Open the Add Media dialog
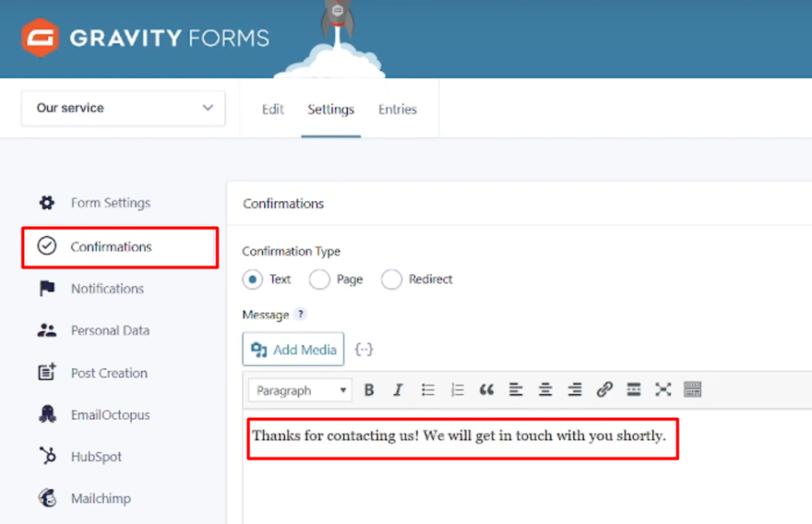Screen dimensions: 812x524 [292, 349]
